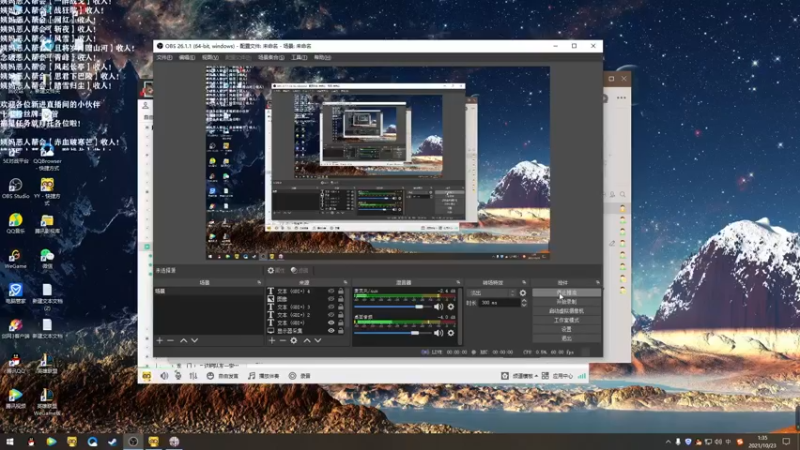Add a new source with plus icon

271,341
